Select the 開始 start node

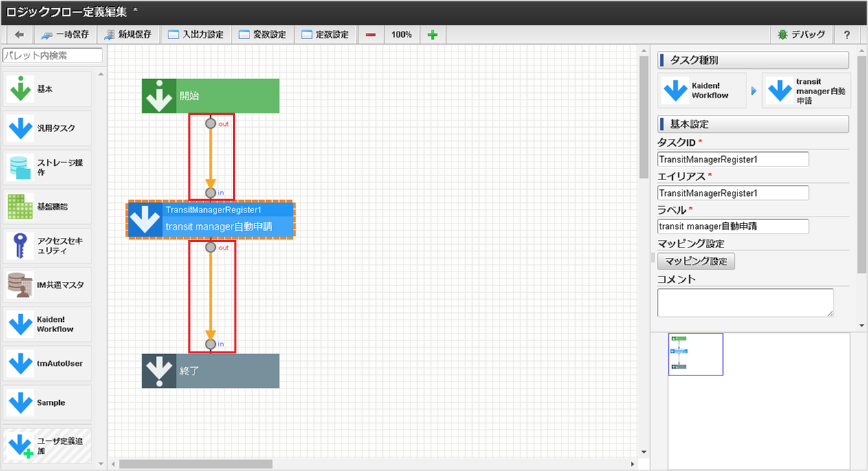coord(210,96)
